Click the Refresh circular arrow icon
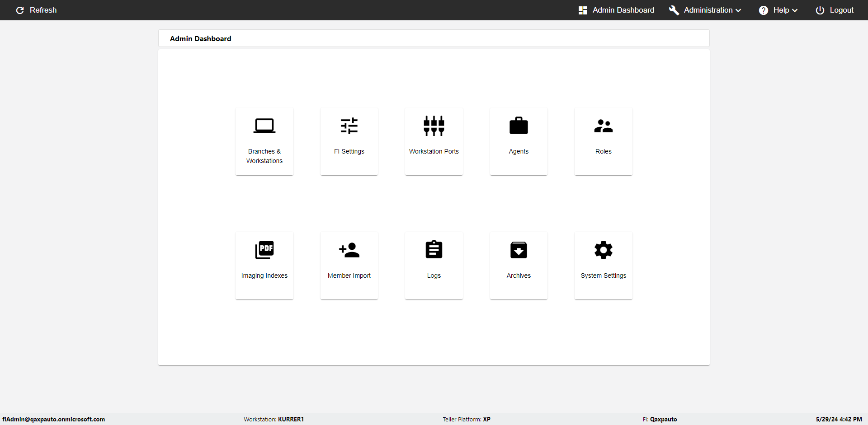The width and height of the screenshot is (868, 425). 20,10
